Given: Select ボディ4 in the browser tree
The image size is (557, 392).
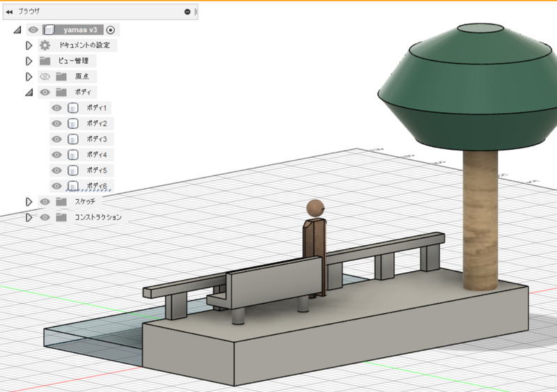Looking at the screenshot, I should [x=96, y=155].
